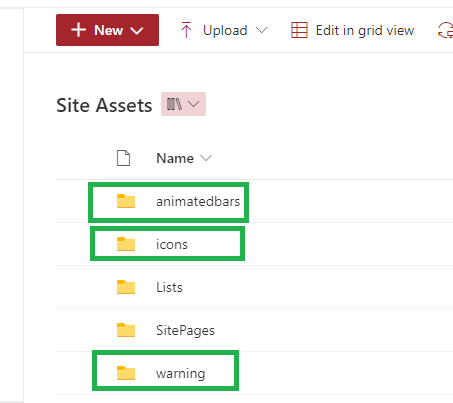This screenshot has width=453, height=403.
Task: Click the SitePages folder icon
Action: pos(126,330)
